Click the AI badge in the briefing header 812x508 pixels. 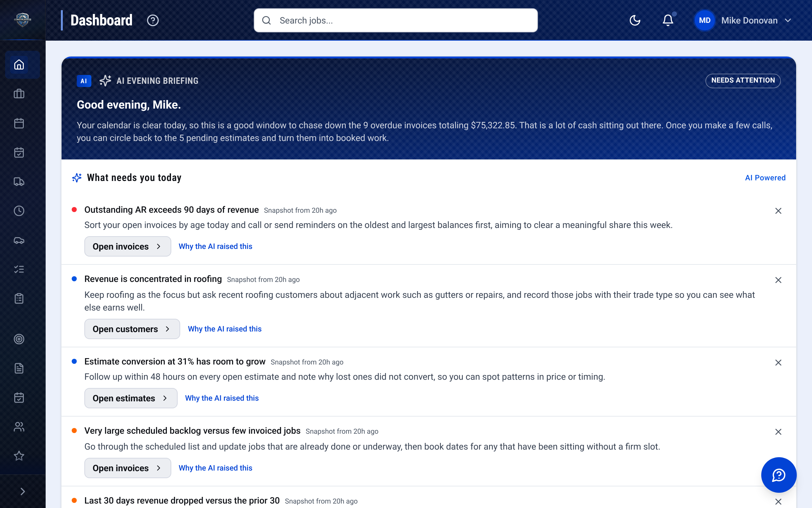pyautogui.click(x=84, y=81)
